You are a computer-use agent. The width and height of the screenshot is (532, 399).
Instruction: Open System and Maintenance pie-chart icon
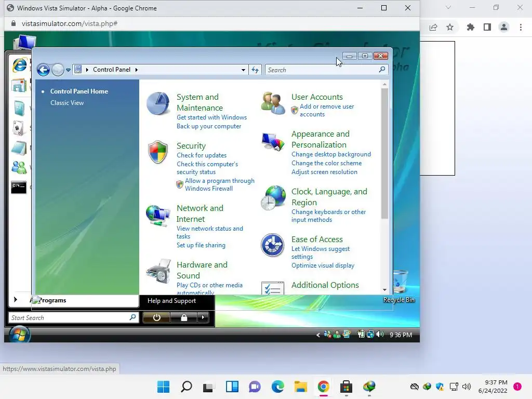click(158, 103)
